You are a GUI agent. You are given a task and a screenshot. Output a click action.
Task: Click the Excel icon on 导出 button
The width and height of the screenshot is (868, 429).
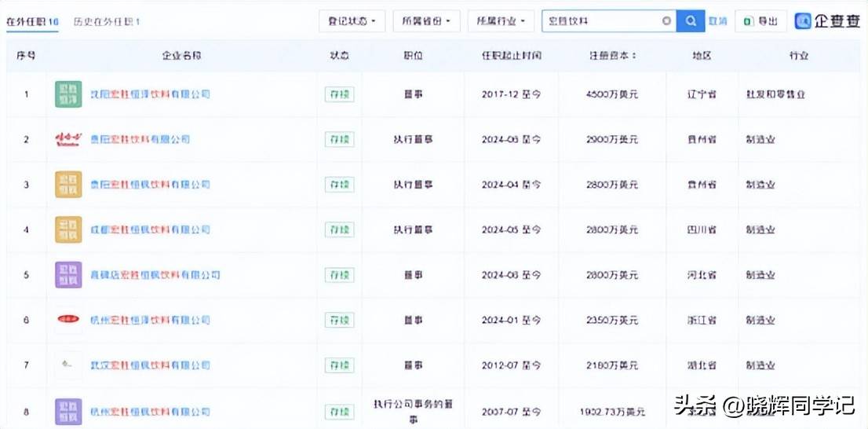pos(748,21)
